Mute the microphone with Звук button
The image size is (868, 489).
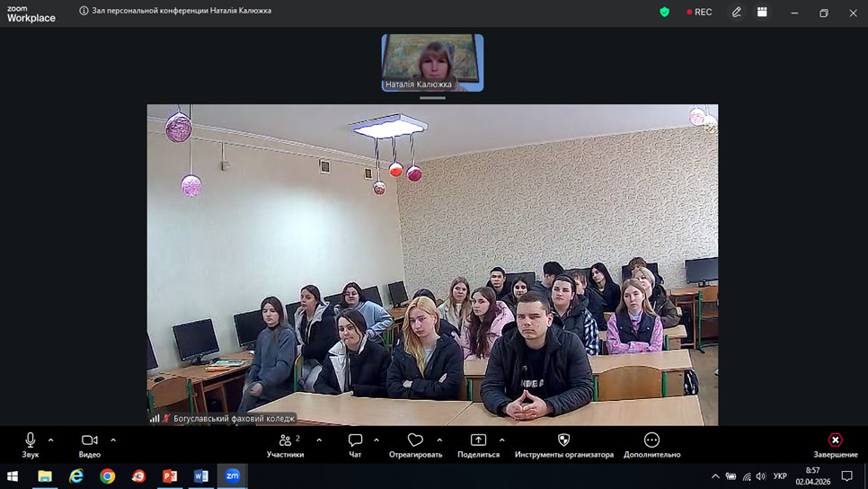click(x=30, y=440)
